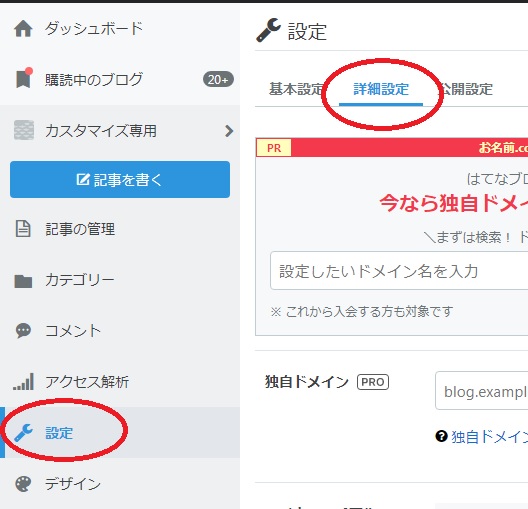528x509 pixels.
Task: Click the アクセス解析 bar chart icon
Action: (23, 381)
